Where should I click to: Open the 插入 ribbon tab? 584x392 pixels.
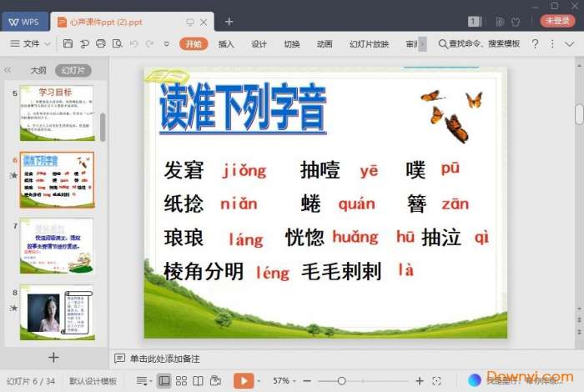coord(226,43)
